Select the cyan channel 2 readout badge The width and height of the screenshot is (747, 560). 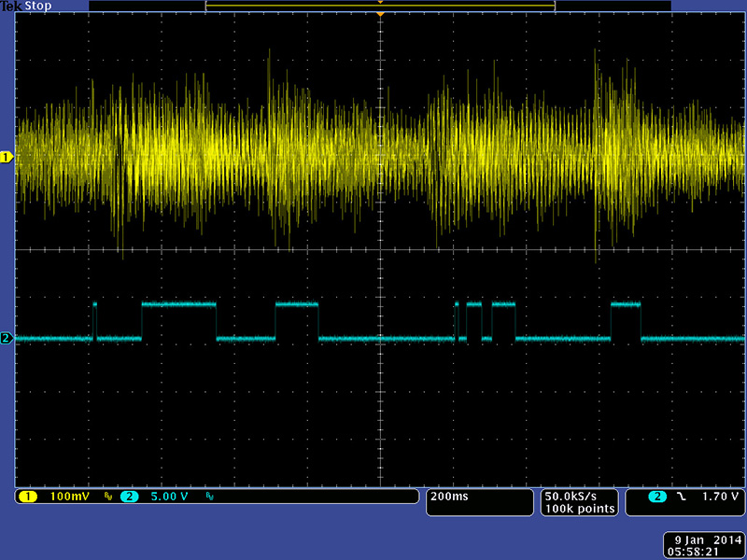(x=129, y=497)
